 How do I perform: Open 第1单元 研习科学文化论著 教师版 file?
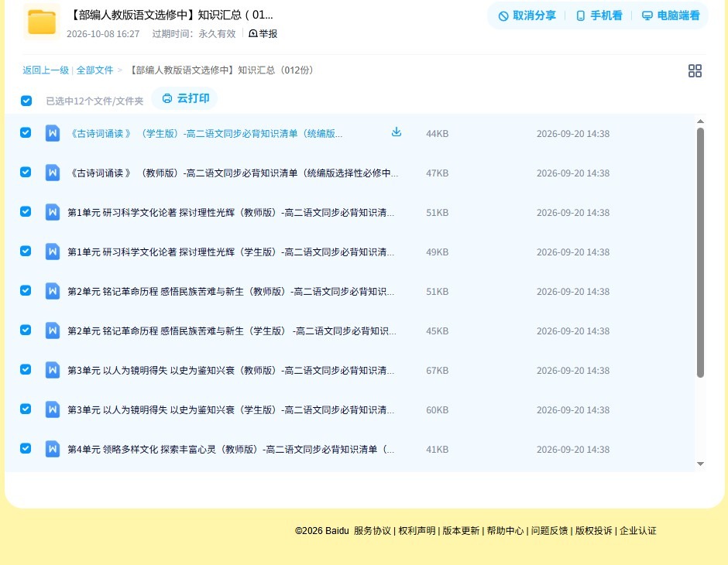(x=231, y=212)
